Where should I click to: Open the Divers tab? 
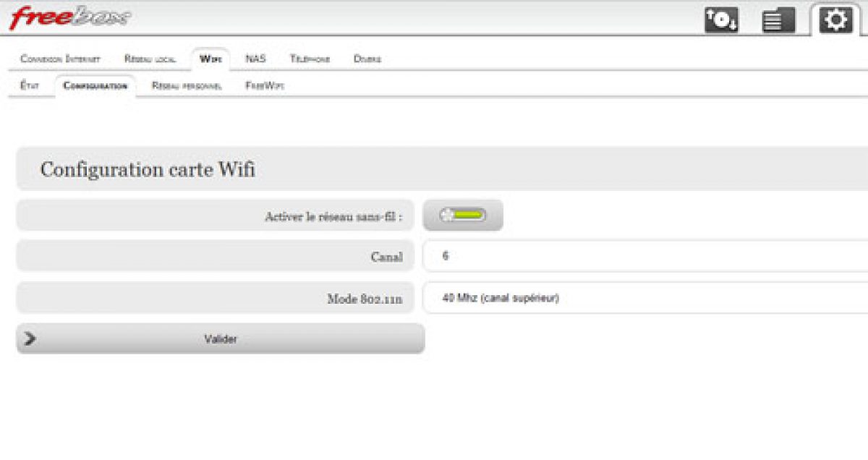tap(367, 59)
